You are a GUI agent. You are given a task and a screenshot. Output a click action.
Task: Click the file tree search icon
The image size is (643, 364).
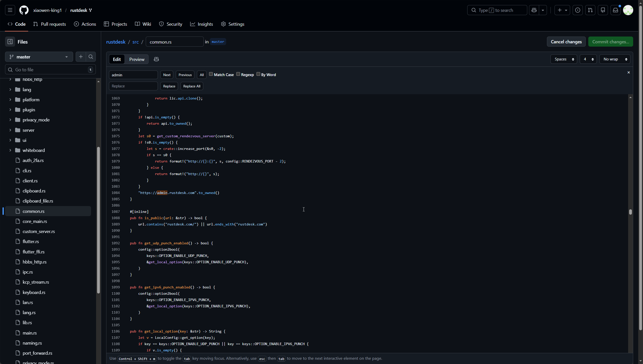point(91,57)
